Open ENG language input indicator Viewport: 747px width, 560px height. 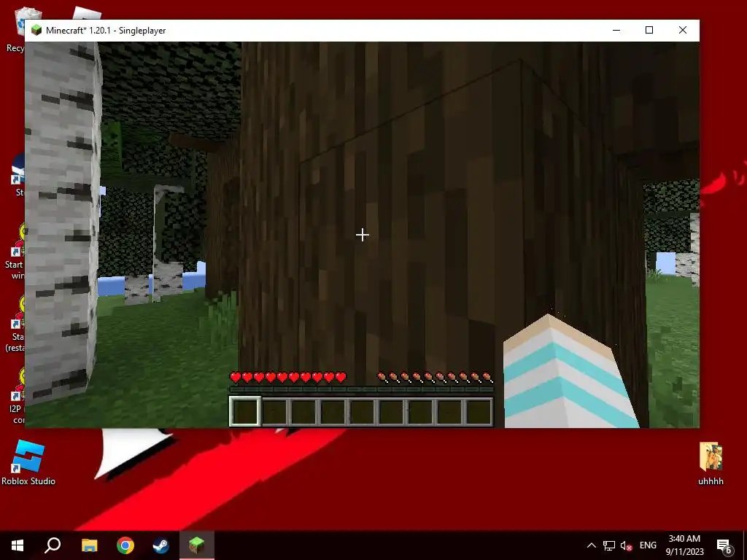tap(648, 545)
